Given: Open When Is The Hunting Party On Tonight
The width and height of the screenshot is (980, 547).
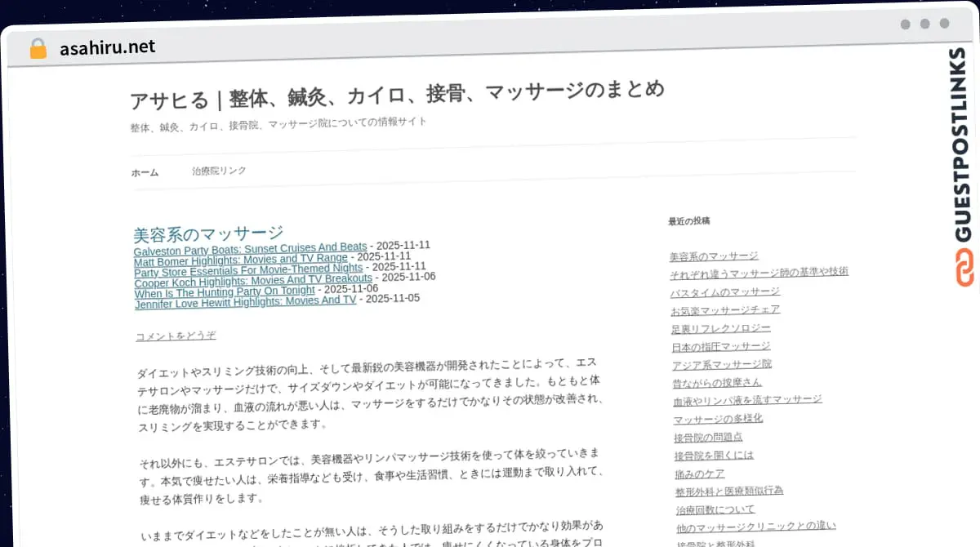Looking at the screenshot, I should (225, 291).
